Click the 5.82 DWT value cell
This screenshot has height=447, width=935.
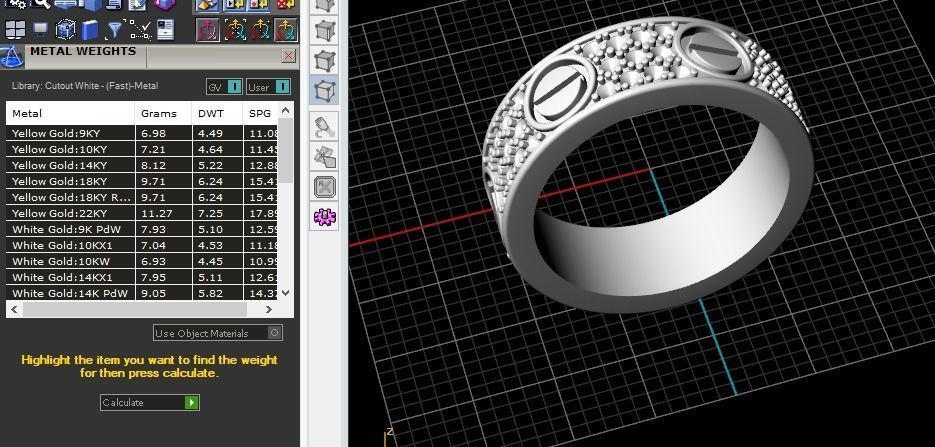pyautogui.click(x=217, y=293)
